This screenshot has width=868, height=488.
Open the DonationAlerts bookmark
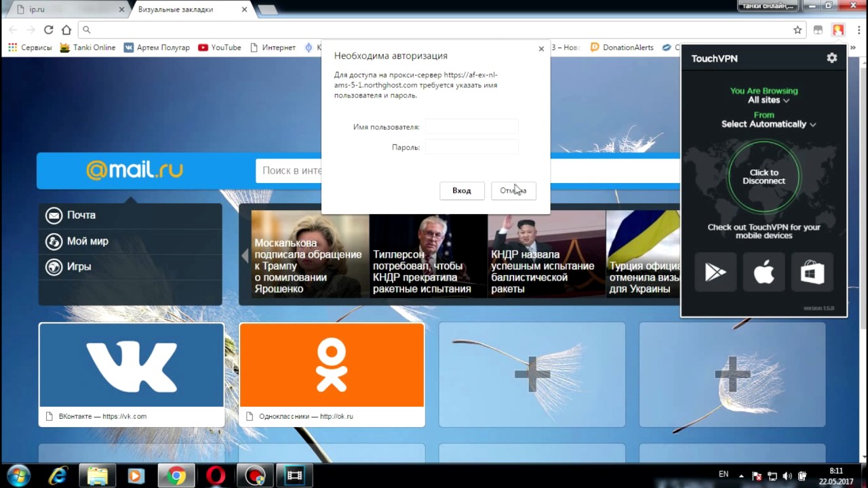click(x=622, y=47)
